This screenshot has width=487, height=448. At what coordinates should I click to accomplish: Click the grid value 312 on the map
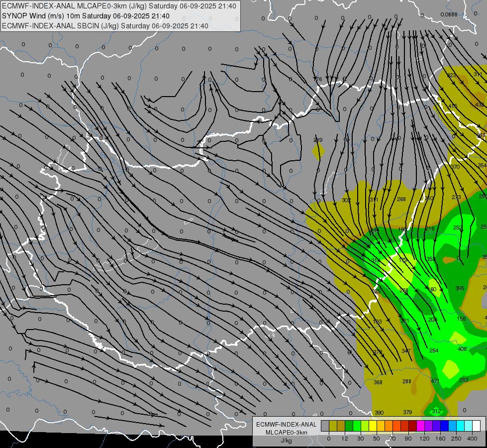click(436, 411)
